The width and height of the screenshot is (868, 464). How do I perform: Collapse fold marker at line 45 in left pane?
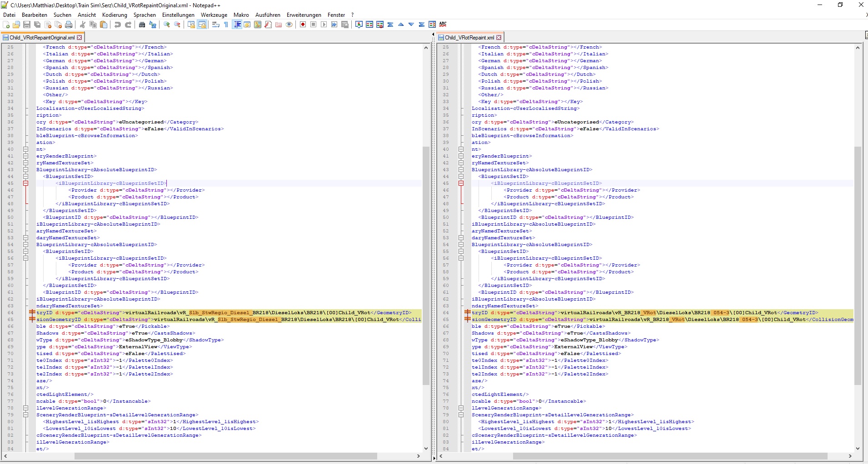26,183
